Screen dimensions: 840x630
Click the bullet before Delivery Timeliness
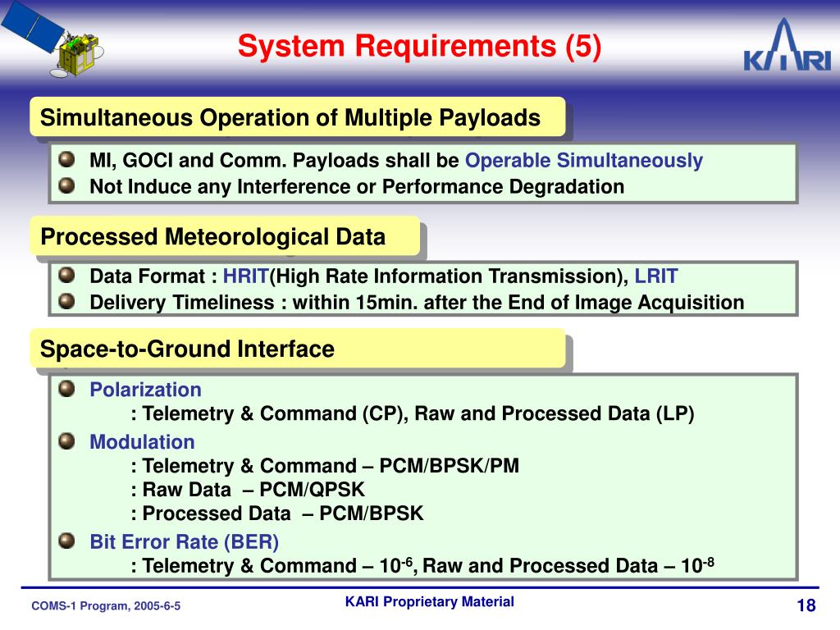coord(66,301)
